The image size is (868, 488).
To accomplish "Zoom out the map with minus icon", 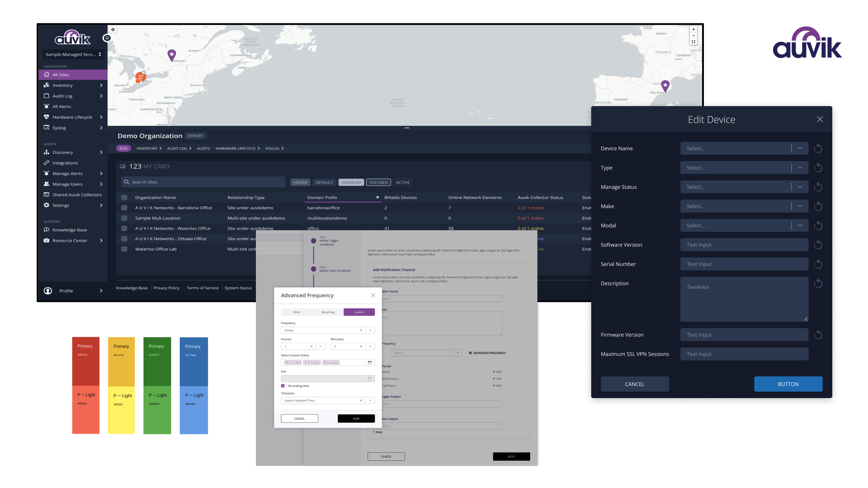I will point(693,36).
